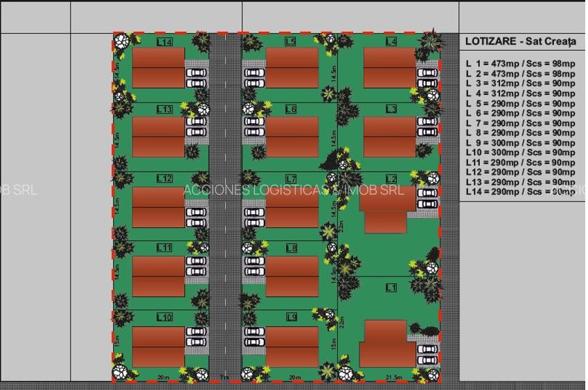
Task: Click the parked cars on lot L1
Action: 427,354
